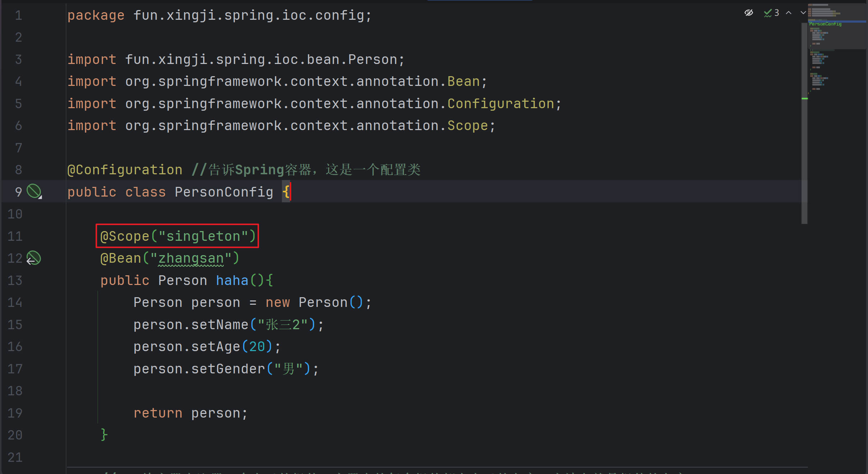Click the Spring bean gutter icon beside PersonConfig class
868x474 pixels.
point(34,191)
